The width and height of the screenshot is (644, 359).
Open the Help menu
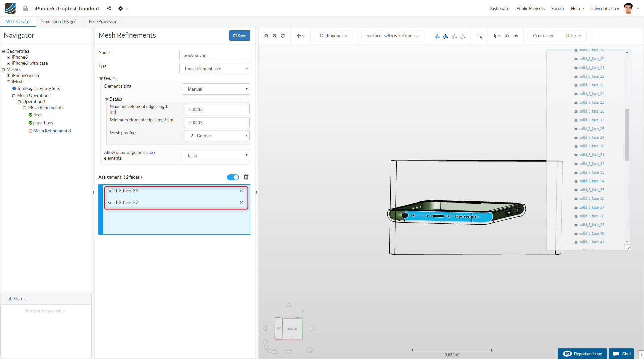click(578, 8)
